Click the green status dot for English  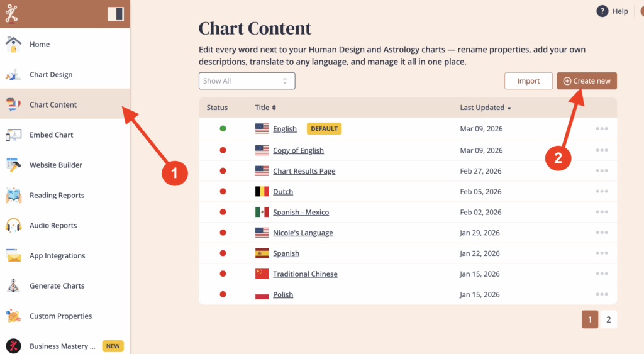(x=223, y=129)
